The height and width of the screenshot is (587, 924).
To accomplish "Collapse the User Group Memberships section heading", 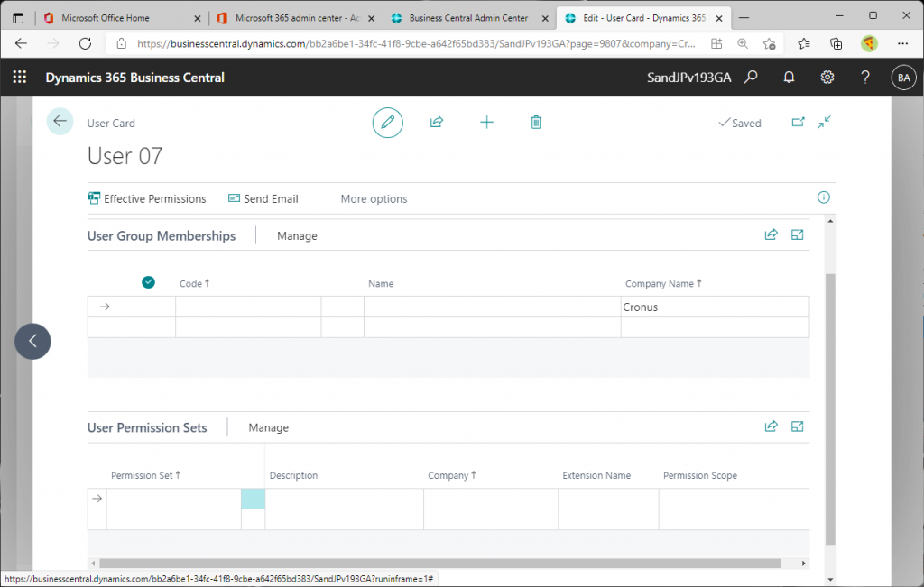I will [162, 236].
